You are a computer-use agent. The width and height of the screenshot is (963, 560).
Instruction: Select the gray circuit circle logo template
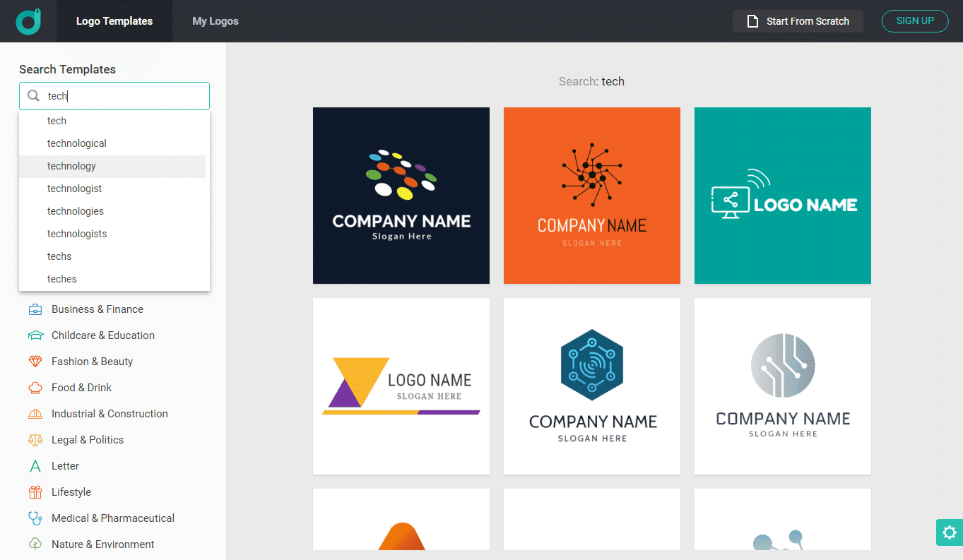click(x=783, y=386)
